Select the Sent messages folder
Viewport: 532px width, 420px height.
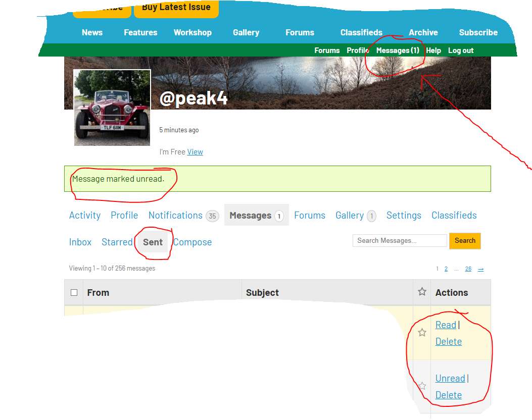tap(153, 242)
